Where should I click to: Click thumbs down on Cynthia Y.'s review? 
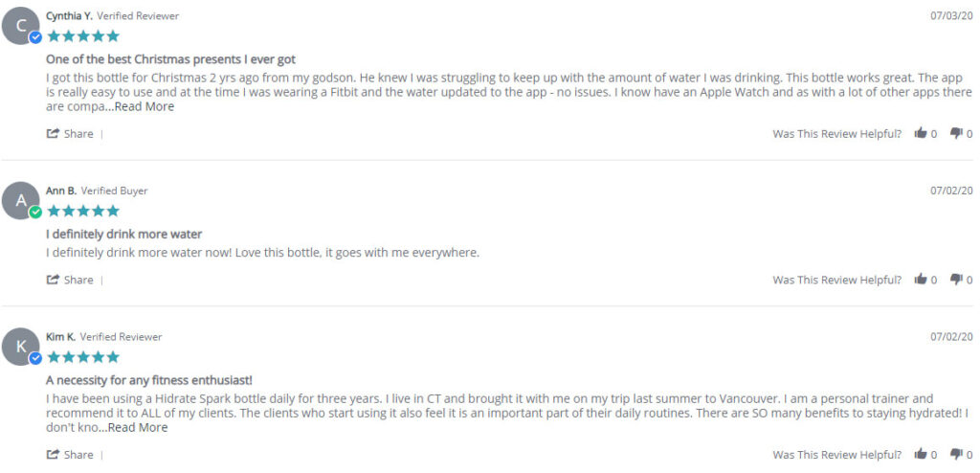point(956,133)
